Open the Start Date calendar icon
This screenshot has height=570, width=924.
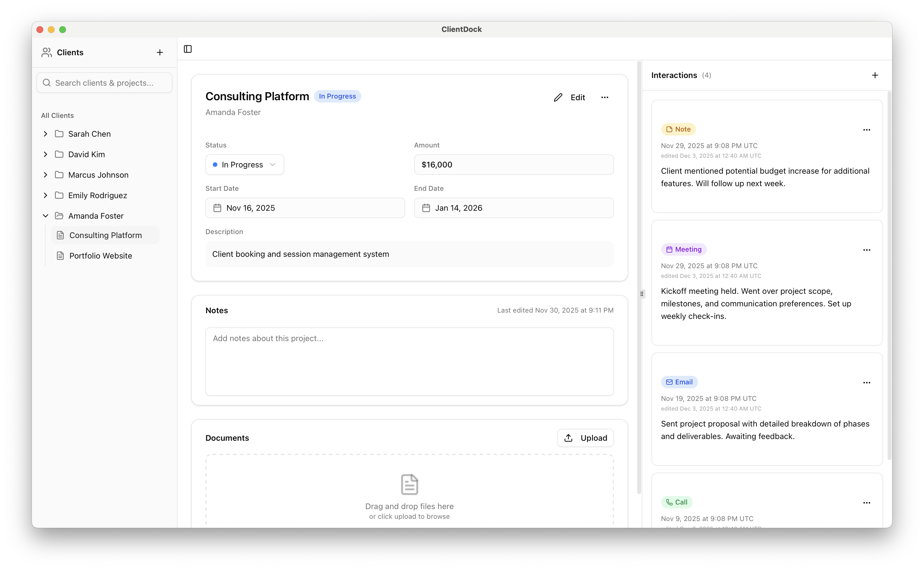217,207
